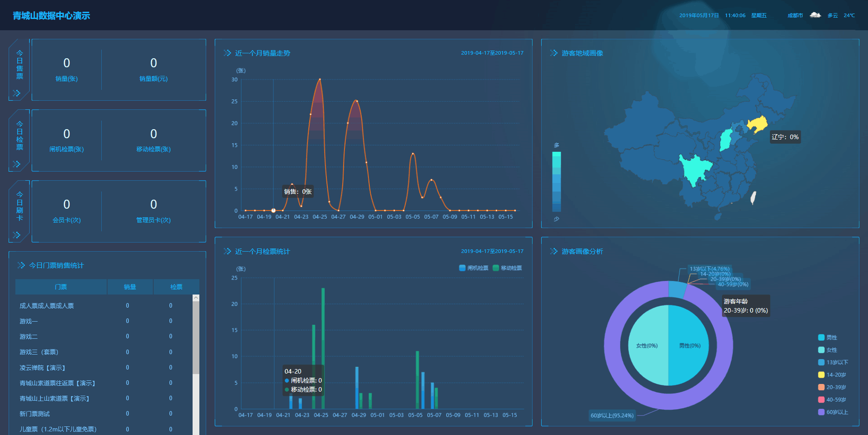This screenshot has width=868, height=435.
Task: Click the arrow icon beside 游客地域画像
Action: (553, 53)
